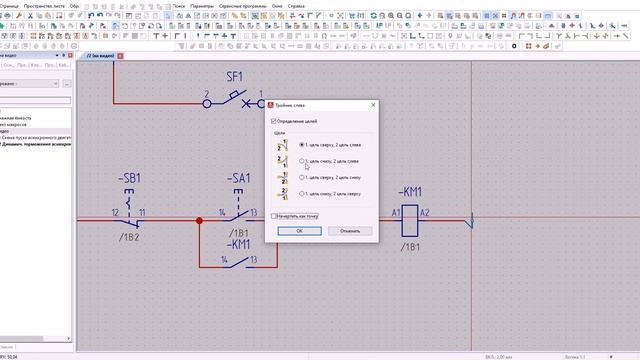Select the angle up-left connection icon
Image resolution: width=640 pixels, height=360 pixels.
(x=547, y=36)
